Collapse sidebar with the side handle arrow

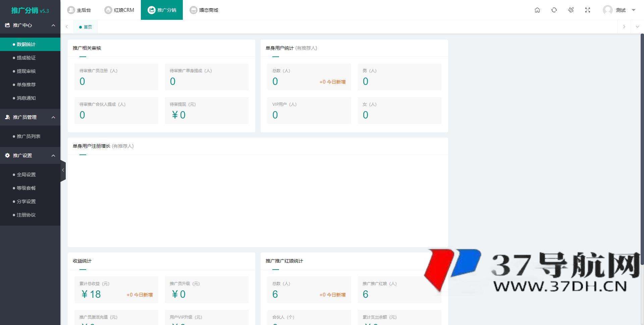(x=63, y=170)
